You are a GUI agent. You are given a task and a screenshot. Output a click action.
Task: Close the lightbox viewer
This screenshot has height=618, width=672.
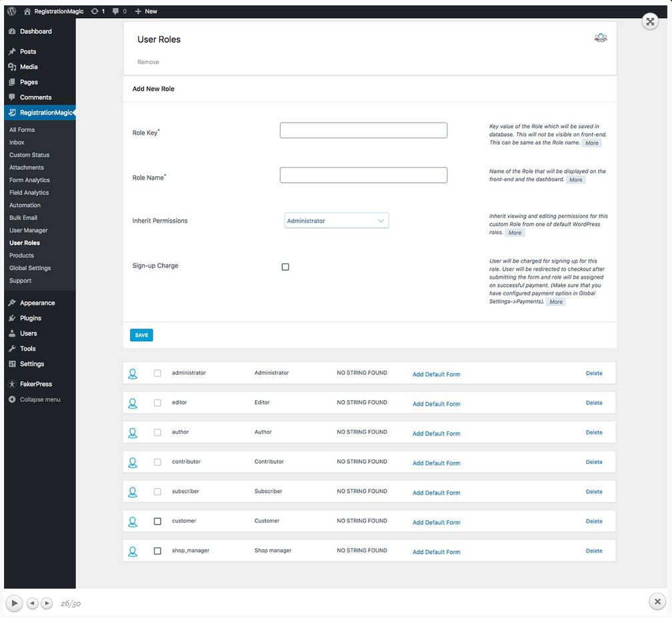[x=657, y=601]
